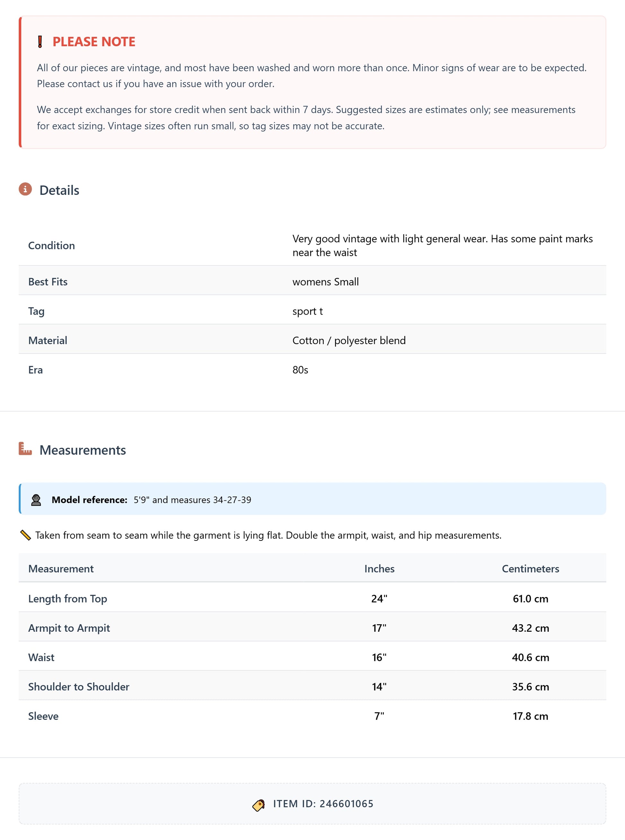Click the Condition row label
The width and height of the screenshot is (625, 840).
51,246
